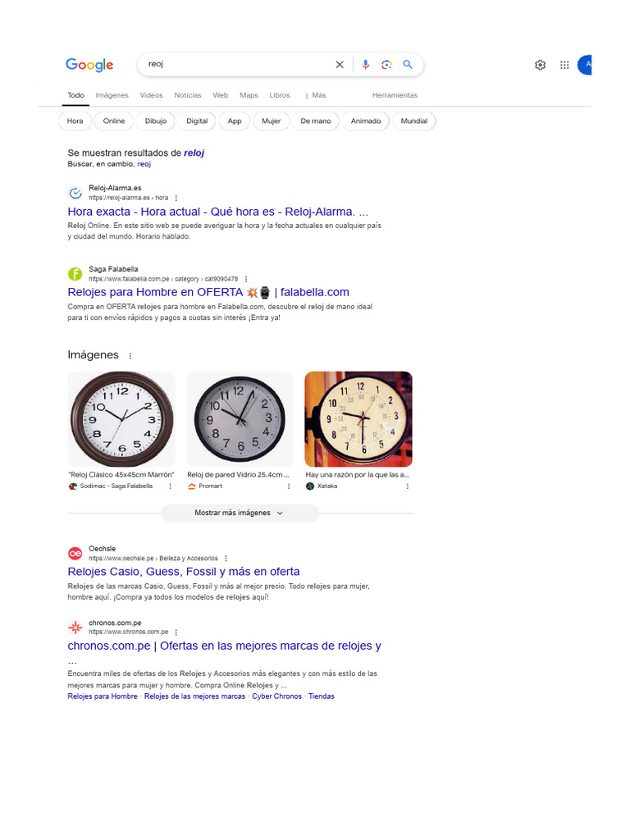Select the Digital filter chip
Image resolution: width=630 pixels, height=840 pixels.
[x=197, y=121]
